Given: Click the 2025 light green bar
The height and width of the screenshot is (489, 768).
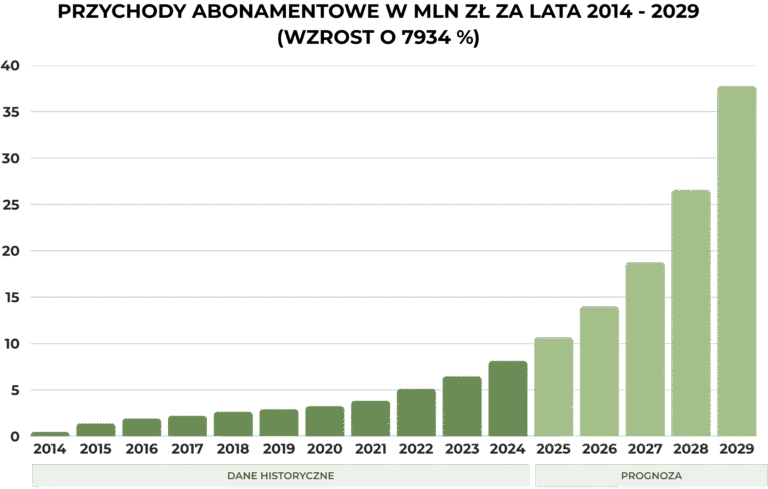Looking at the screenshot, I should [553, 387].
